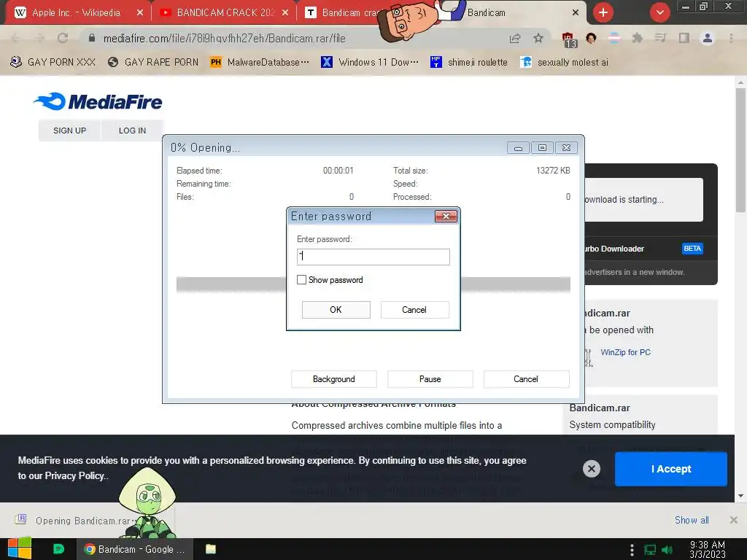
Task: Click the scrollbar down arrow
Action: (x=740, y=496)
